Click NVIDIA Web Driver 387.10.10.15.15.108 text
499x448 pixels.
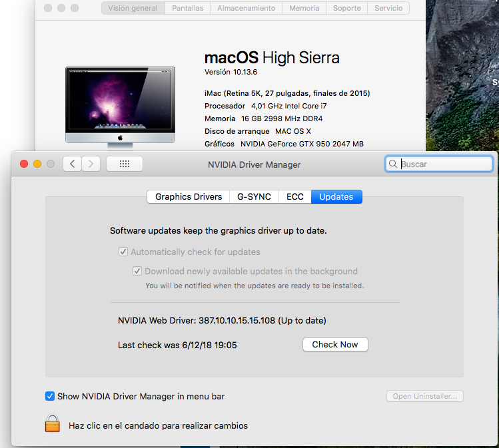[x=222, y=320]
